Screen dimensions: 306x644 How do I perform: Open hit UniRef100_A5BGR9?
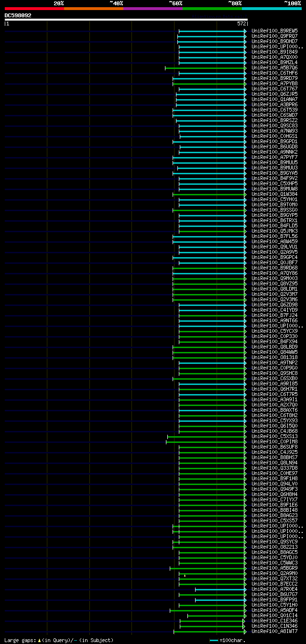pyautogui.click(x=274, y=568)
